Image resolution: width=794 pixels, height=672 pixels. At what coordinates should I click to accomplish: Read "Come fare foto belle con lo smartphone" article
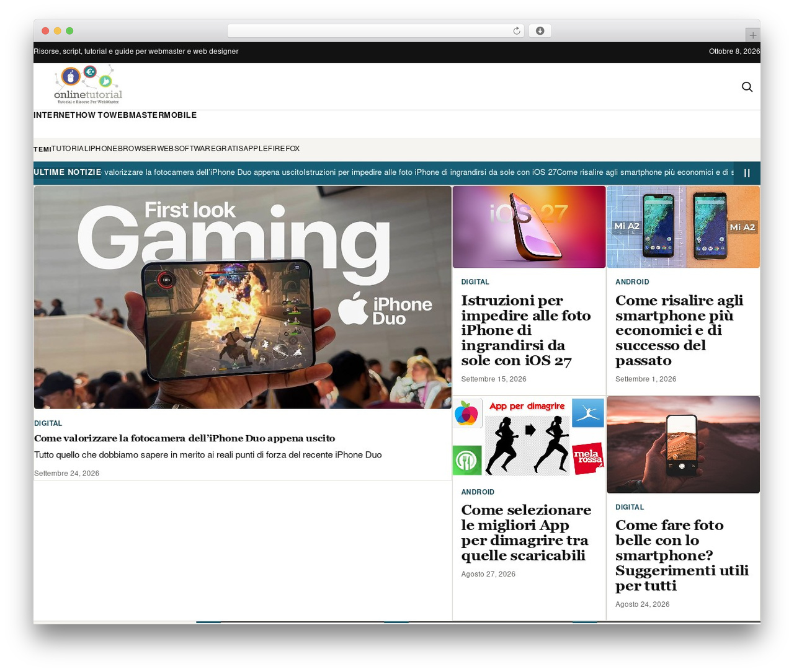coord(682,555)
